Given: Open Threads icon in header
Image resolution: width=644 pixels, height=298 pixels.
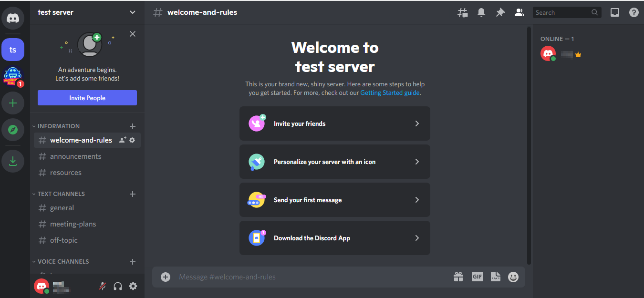Looking at the screenshot, I should click(462, 13).
